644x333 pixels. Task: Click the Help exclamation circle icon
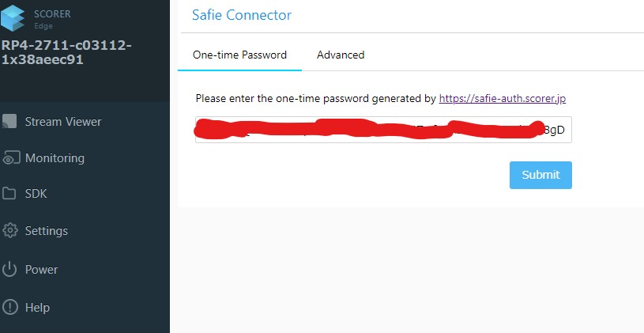[9, 308]
